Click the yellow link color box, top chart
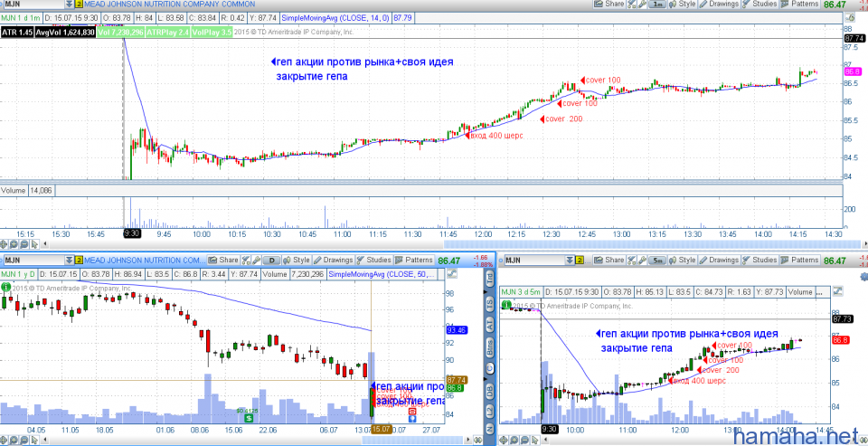The width and height of the screenshot is (868, 446). (79, 4)
